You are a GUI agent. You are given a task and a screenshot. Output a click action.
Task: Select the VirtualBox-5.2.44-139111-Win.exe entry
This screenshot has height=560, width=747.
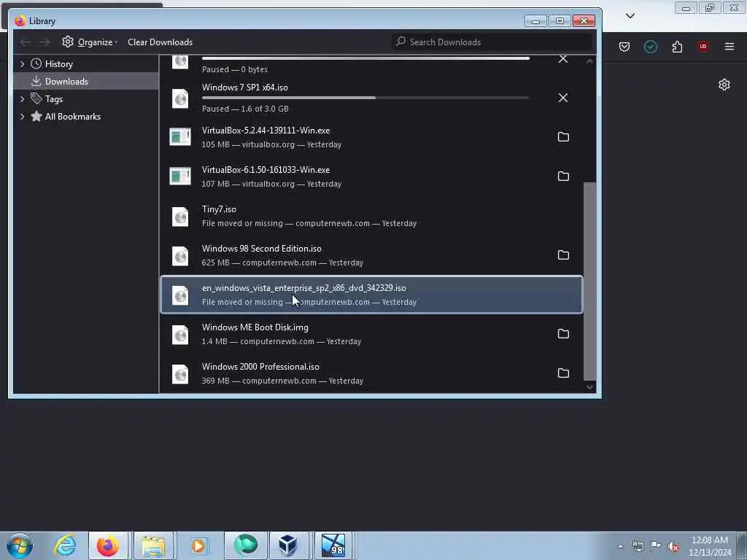pos(371,137)
